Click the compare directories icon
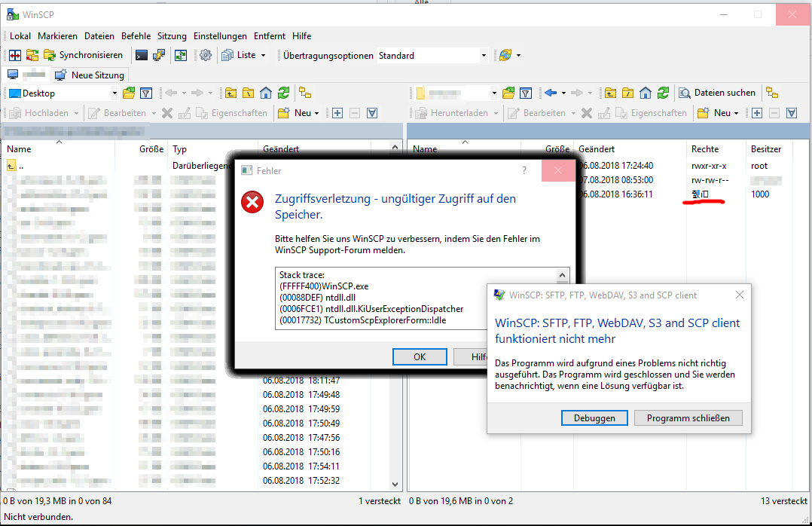 [x=14, y=55]
